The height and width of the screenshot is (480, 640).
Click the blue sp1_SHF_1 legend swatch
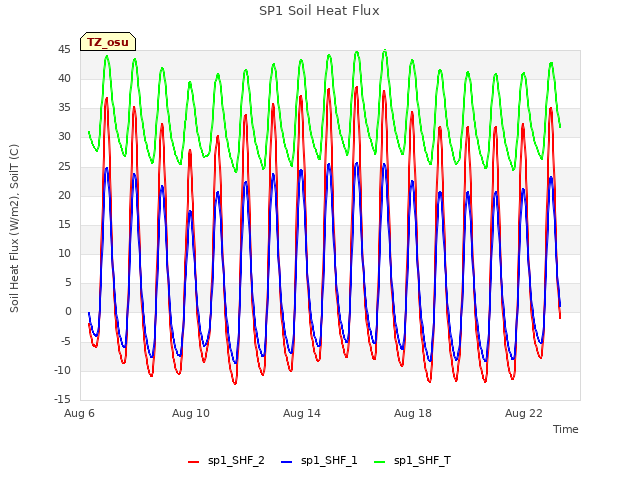coord(287,462)
